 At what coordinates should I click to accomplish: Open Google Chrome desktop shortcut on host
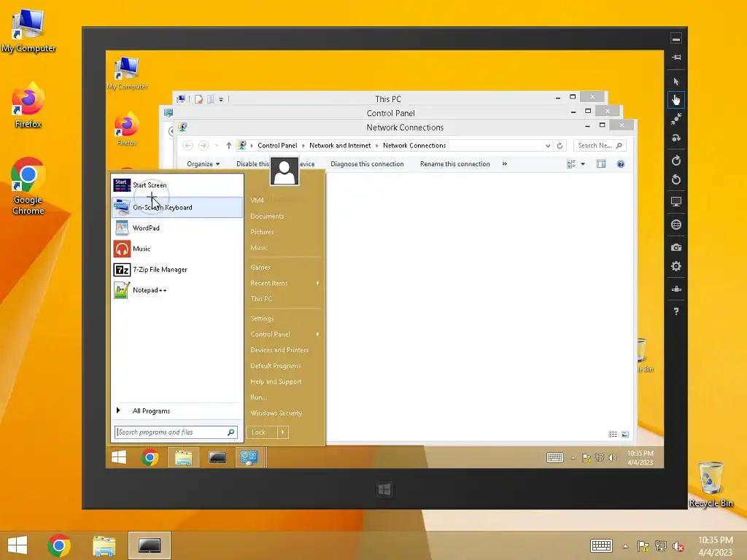28,186
